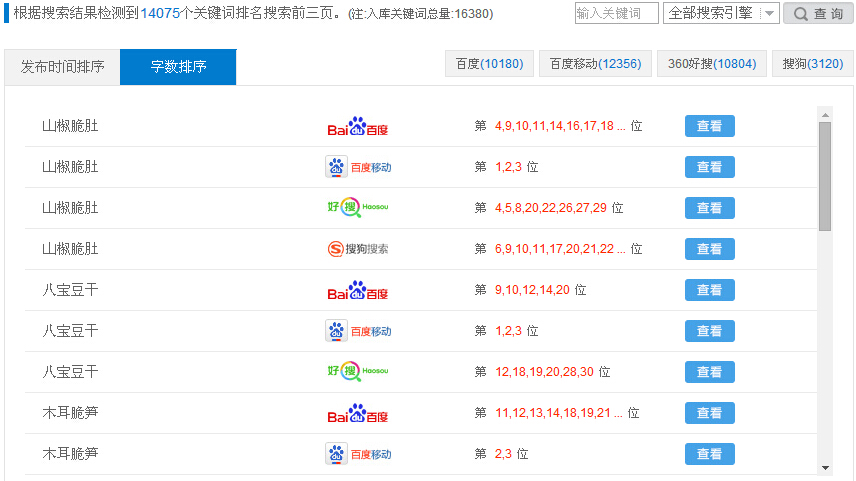
Task: Click 查看 for 木耳脆笋 百度移动 row
Action: (710, 454)
